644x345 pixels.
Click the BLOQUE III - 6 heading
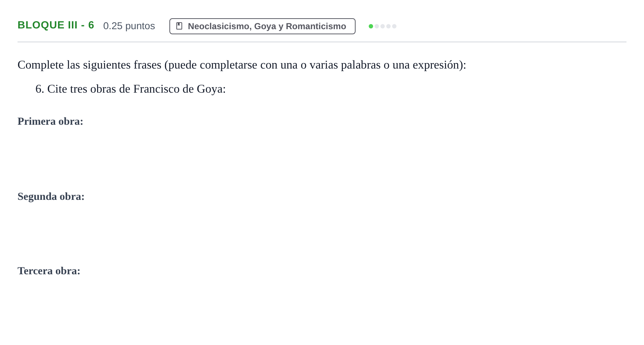tap(56, 25)
